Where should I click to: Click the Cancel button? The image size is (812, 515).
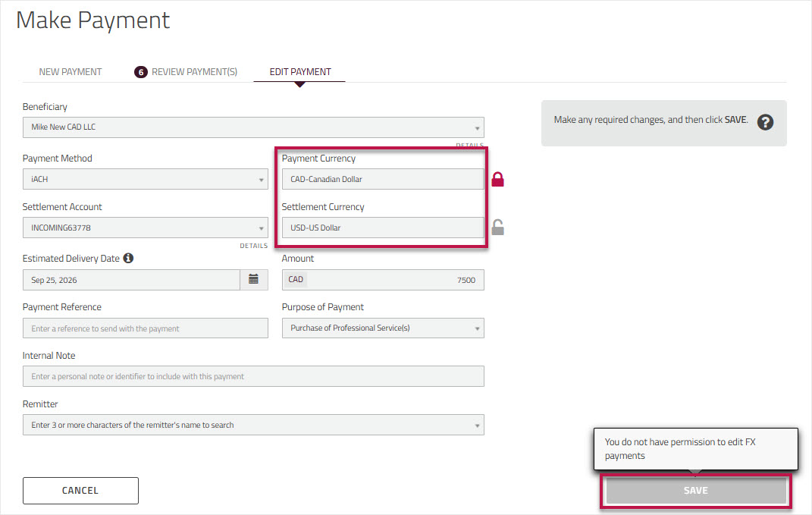point(81,491)
